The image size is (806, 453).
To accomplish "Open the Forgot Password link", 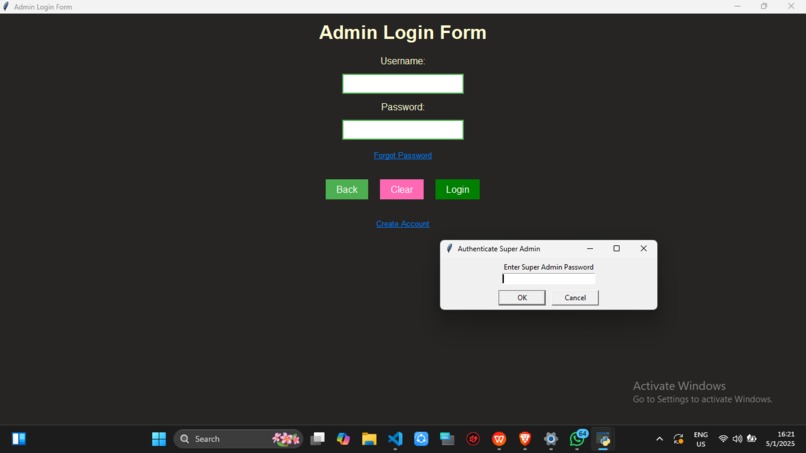I will (402, 155).
